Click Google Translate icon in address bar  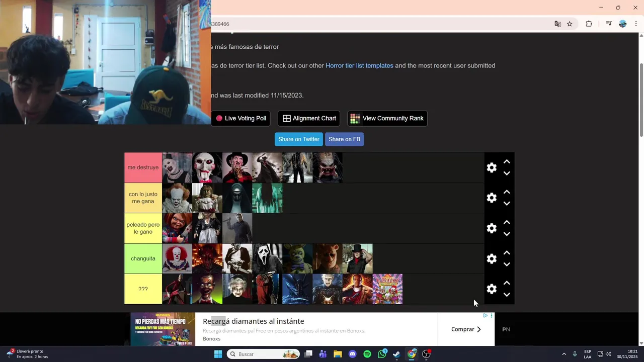point(557,24)
